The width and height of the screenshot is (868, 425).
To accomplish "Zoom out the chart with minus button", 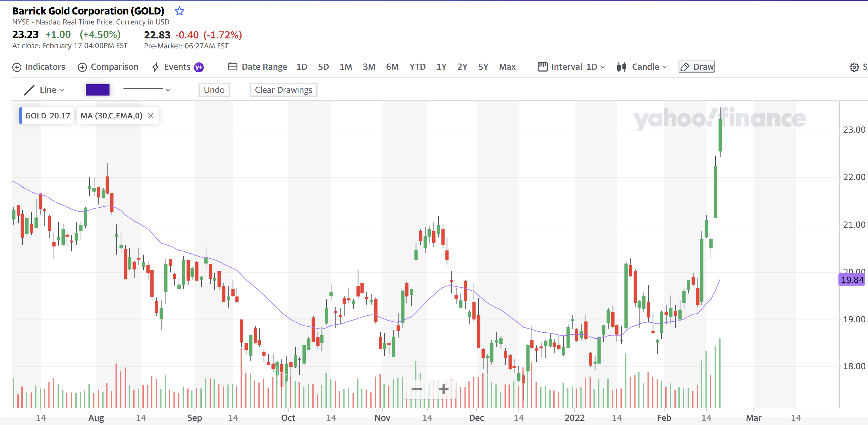I will point(417,389).
